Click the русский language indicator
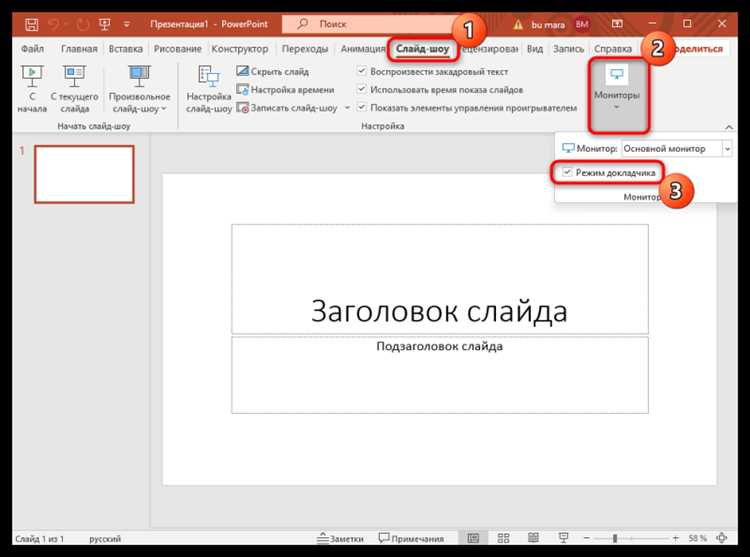 [105, 539]
